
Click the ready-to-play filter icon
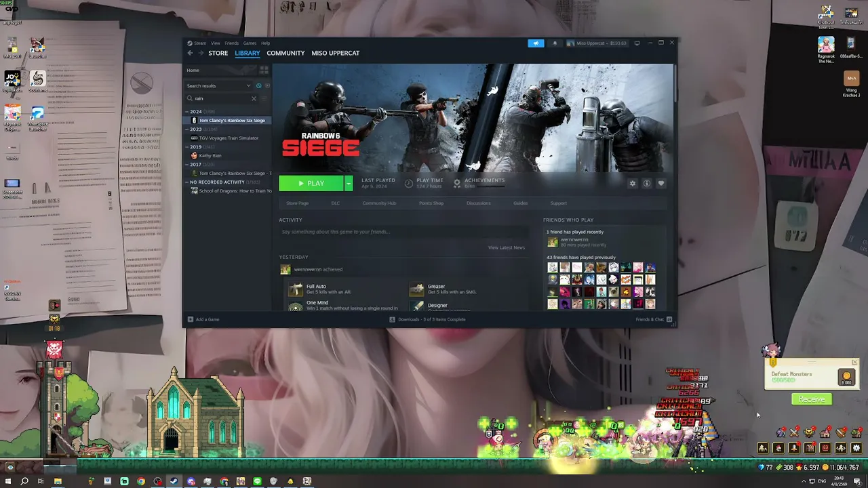coord(267,86)
